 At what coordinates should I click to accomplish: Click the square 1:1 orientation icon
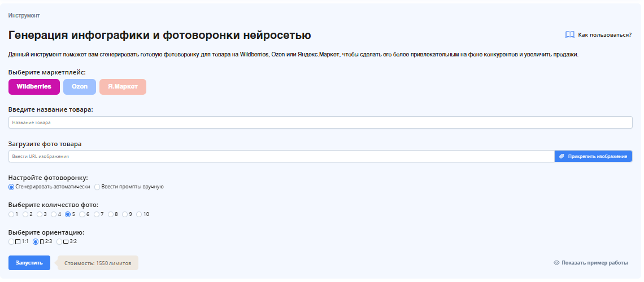pos(18,241)
